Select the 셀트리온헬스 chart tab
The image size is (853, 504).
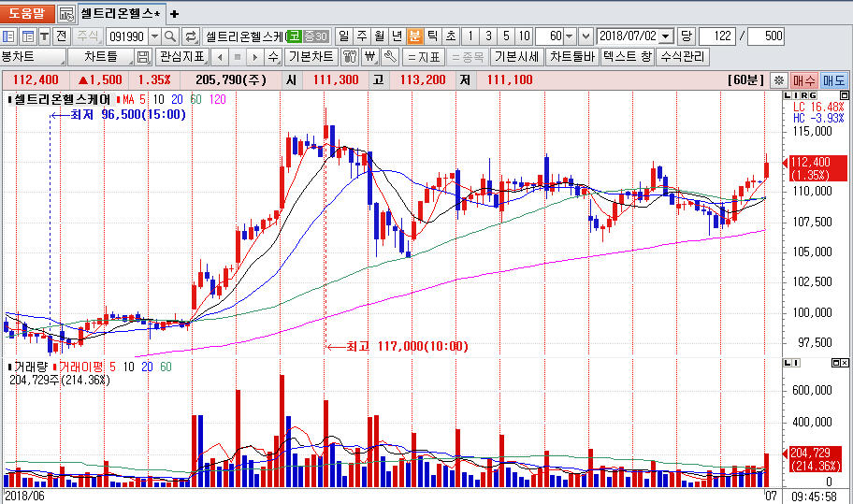click(x=119, y=14)
